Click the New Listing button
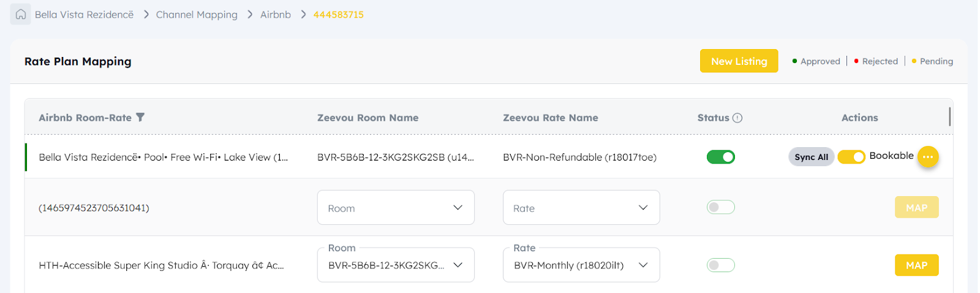The width and height of the screenshot is (980, 293). point(739,61)
